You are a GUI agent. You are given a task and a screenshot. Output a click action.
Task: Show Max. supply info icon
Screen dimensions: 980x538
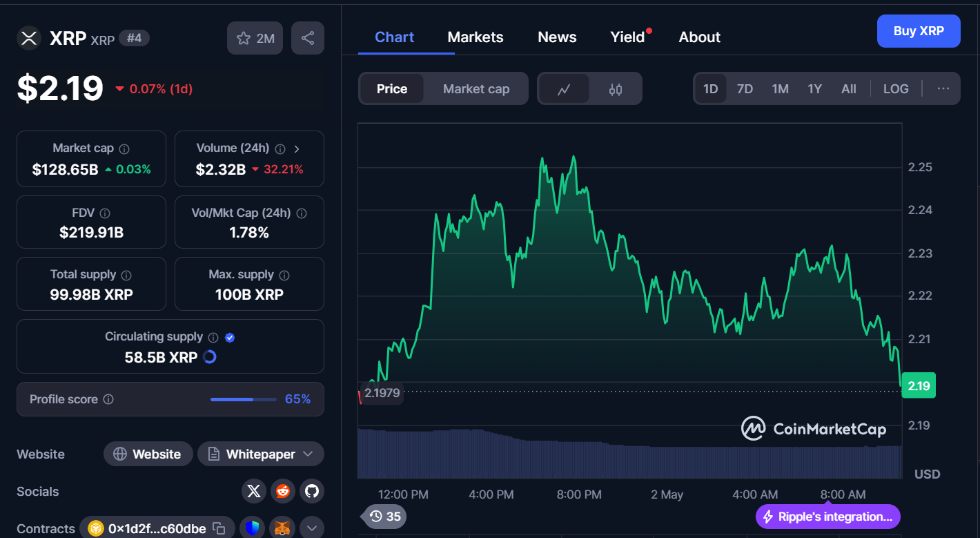coord(284,275)
